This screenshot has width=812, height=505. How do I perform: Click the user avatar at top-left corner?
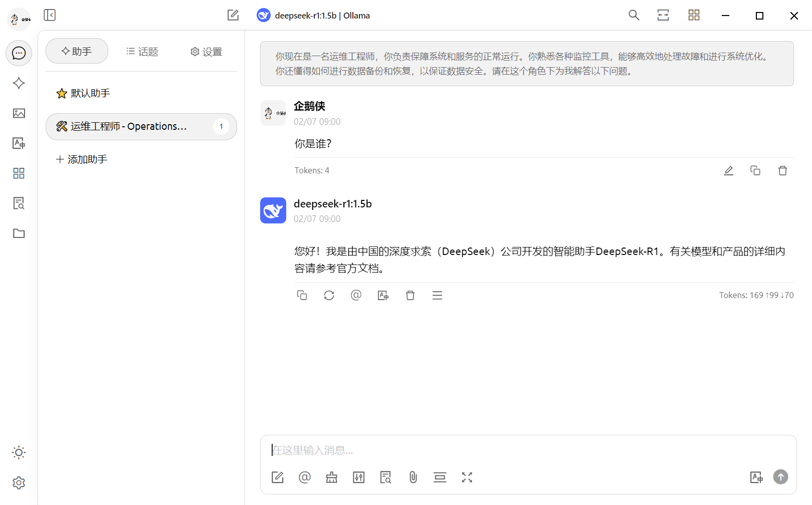point(19,19)
